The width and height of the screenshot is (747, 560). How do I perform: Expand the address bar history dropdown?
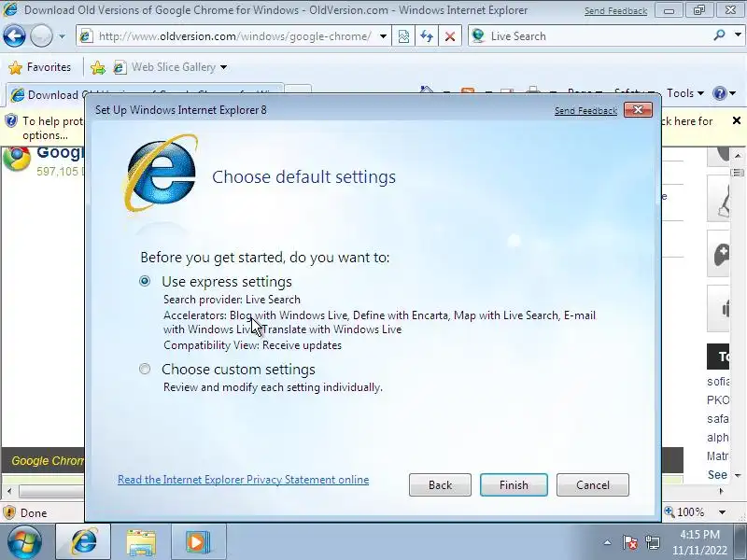click(383, 36)
